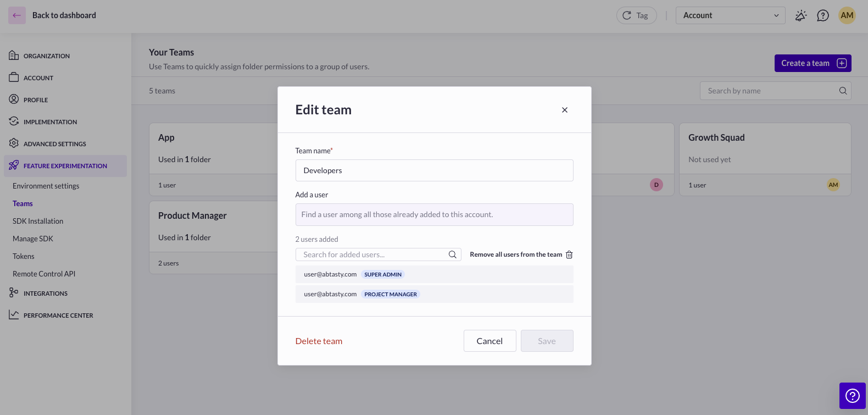This screenshot has width=868, height=415.
Task: Open the floating help widget in bottom corner
Action: 852,395
